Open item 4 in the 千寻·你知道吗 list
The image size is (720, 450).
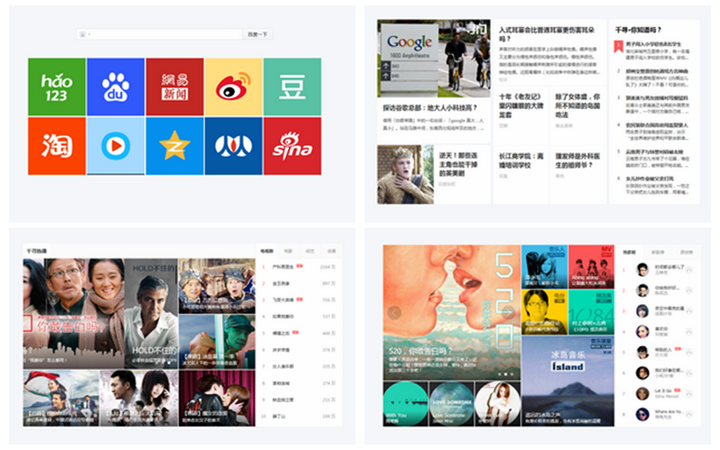pyautogui.click(x=653, y=131)
